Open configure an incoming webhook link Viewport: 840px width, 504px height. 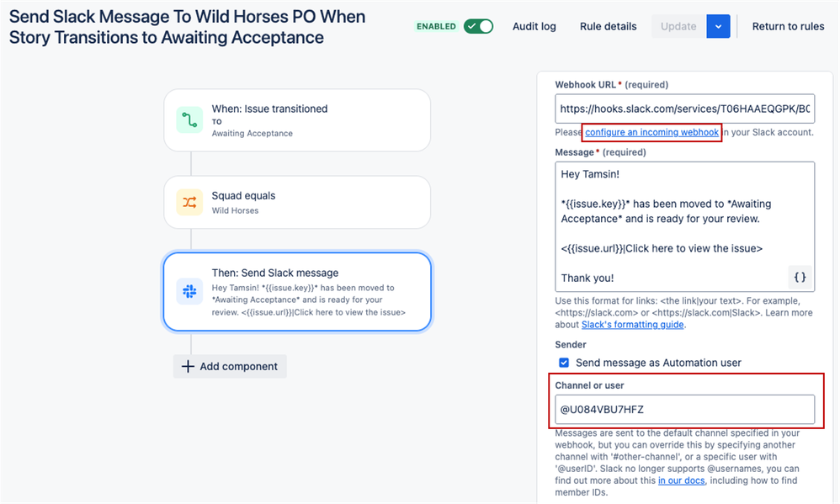(x=652, y=132)
